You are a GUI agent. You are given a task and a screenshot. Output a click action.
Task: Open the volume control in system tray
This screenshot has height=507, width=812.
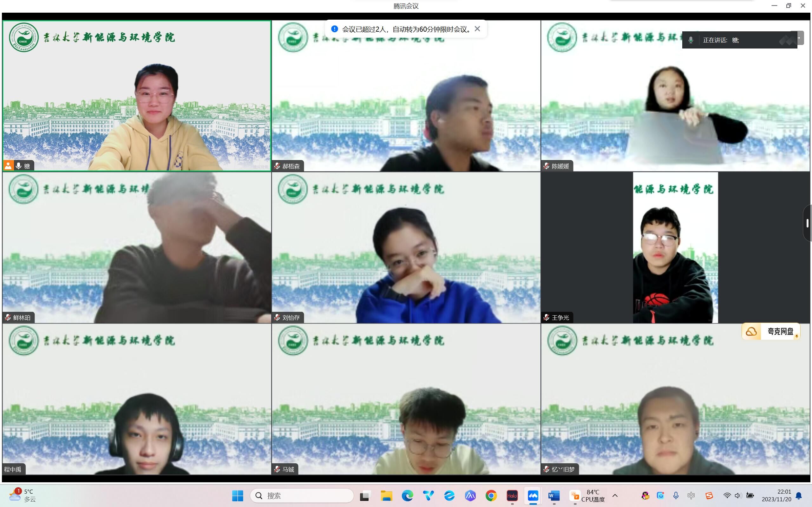(738, 496)
